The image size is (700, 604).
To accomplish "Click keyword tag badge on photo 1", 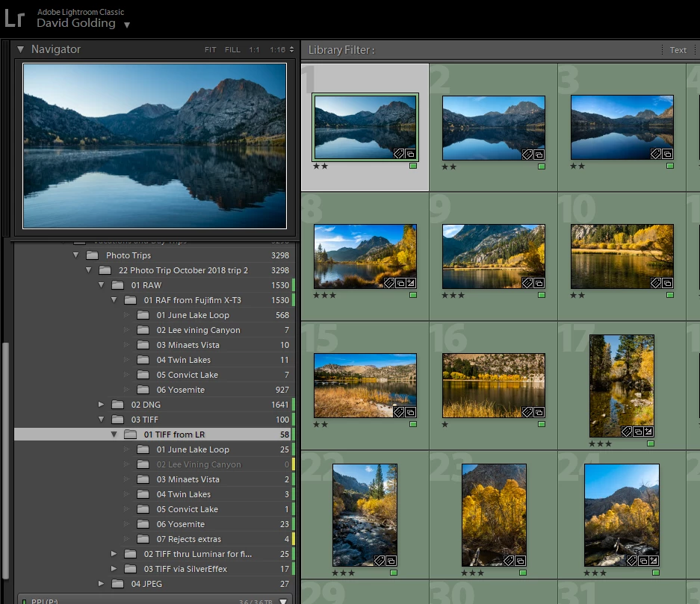I will pyautogui.click(x=400, y=155).
